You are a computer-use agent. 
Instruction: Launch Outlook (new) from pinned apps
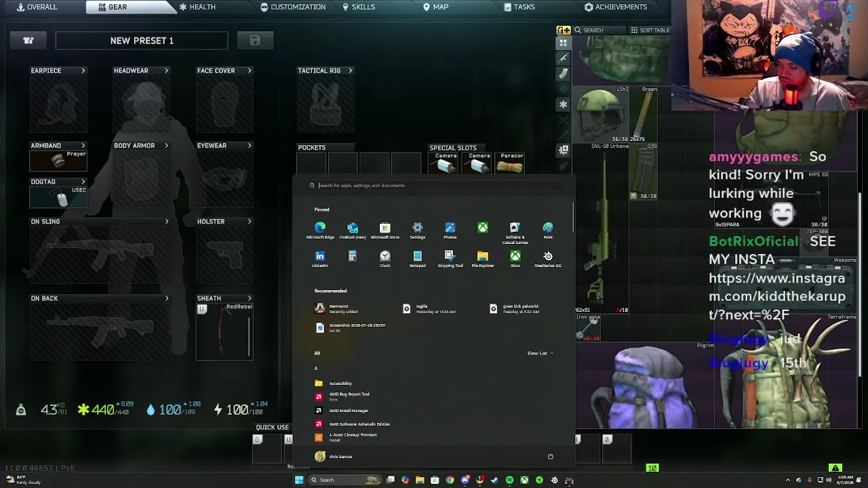point(353,230)
